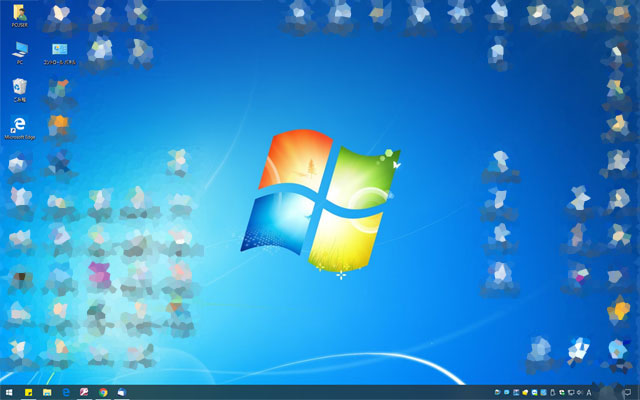Viewport: 640px width, 400px height.
Task: Click the Microsoft Edge desktop shortcut
Action: tap(18, 125)
